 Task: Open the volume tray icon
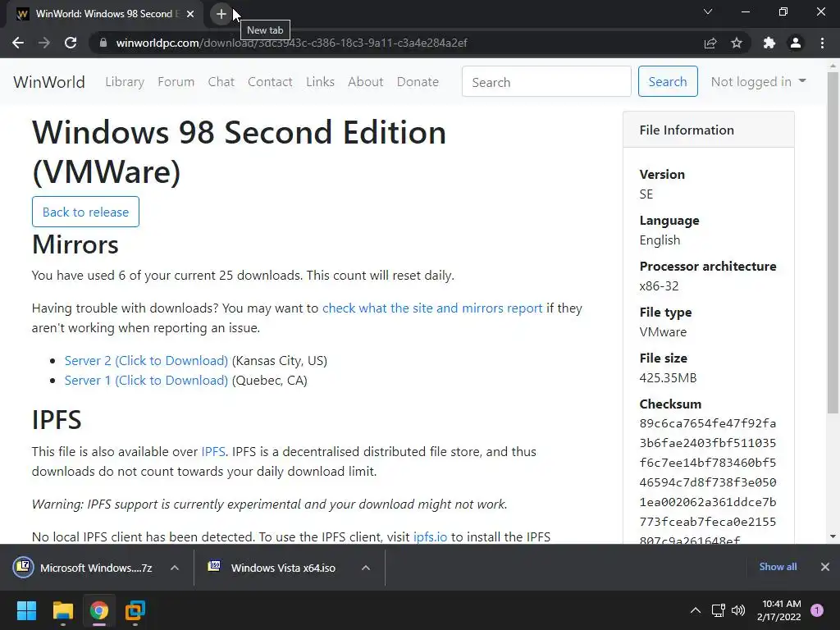(738, 610)
